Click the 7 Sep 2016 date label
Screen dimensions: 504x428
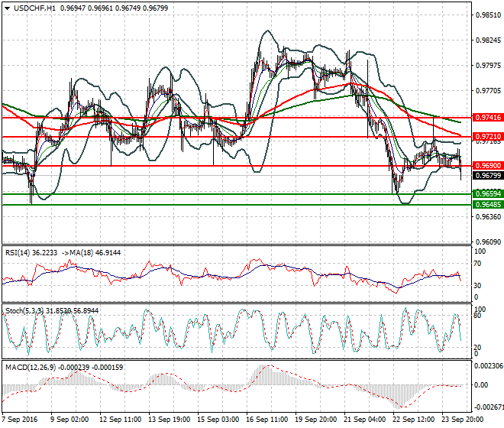(x=21, y=420)
